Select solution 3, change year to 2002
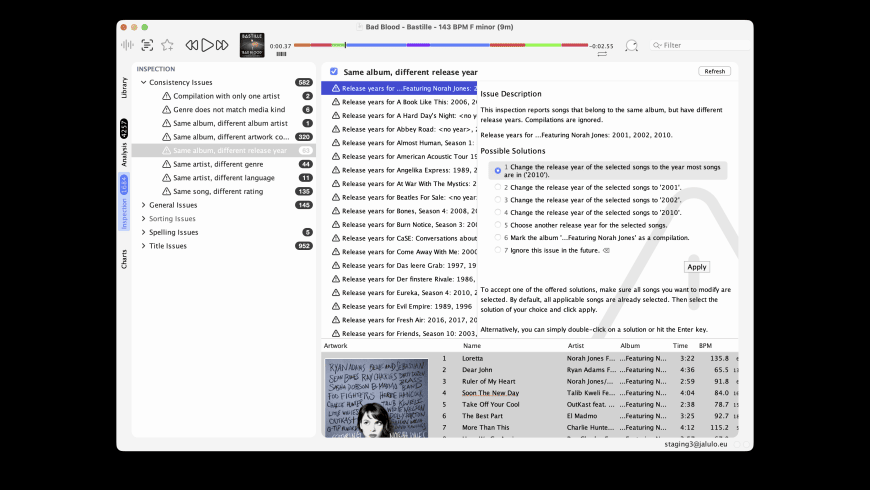This screenshot has width=870, height=490. coord(498,200)
